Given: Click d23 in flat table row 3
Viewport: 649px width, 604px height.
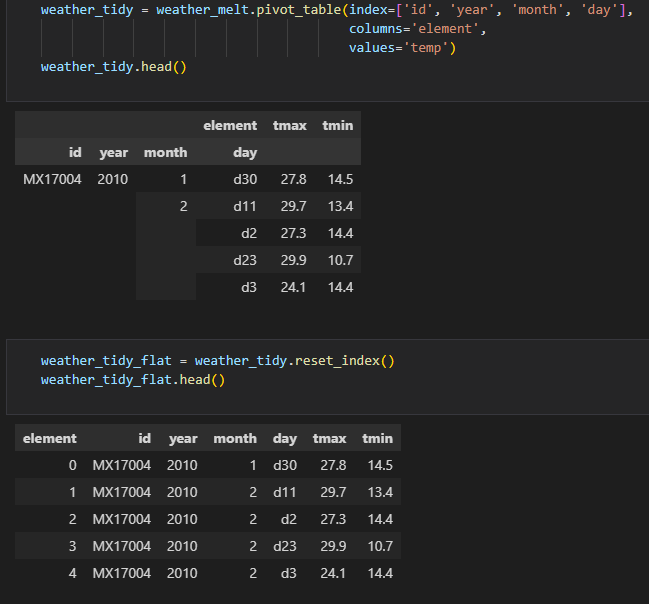Looking at the screenshot, I should (x=285, y=546).
